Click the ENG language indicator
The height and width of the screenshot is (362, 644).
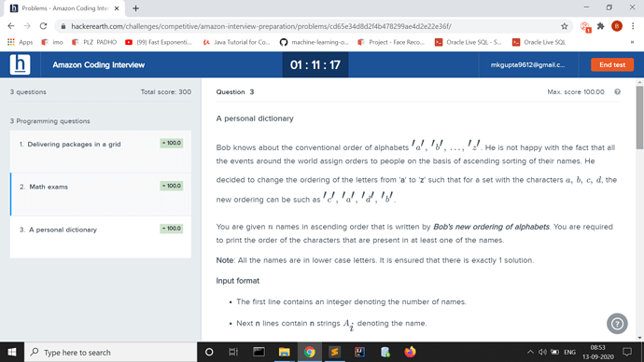click(x=569, y=352)
